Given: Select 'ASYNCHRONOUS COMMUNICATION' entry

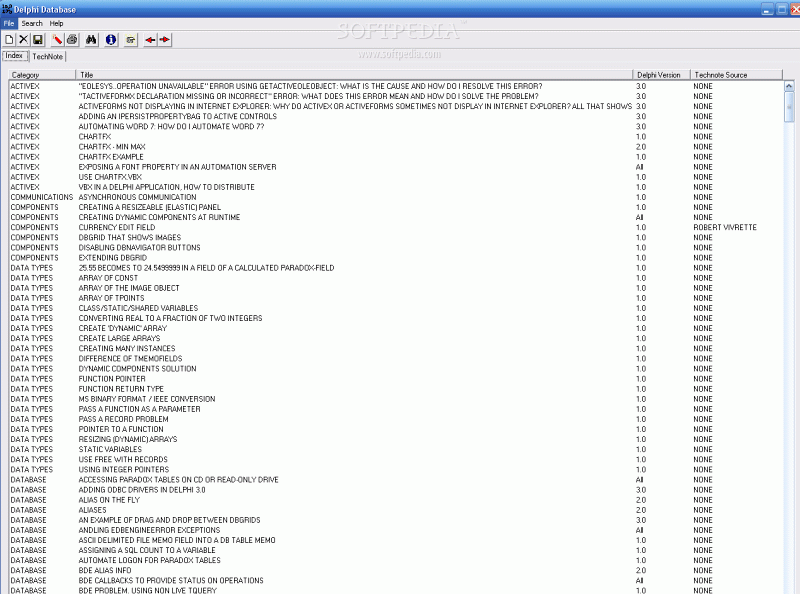Looking at the screenshot, I should point(396,197).
